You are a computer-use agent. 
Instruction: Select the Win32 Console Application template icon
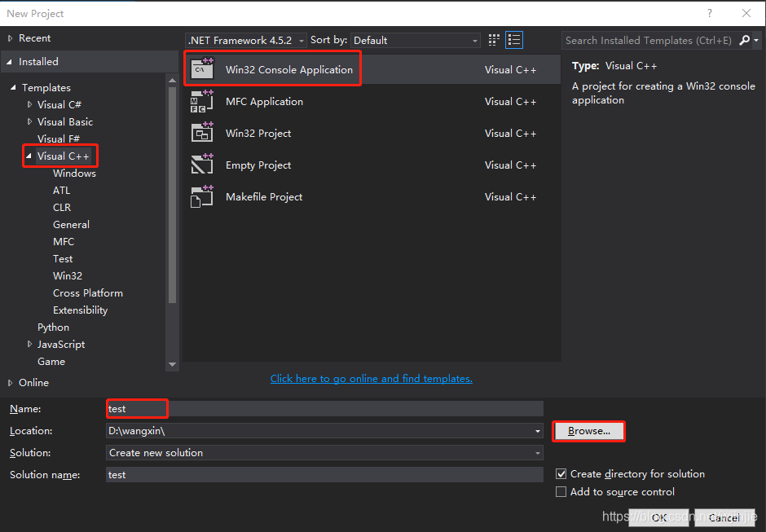(202, 68)
